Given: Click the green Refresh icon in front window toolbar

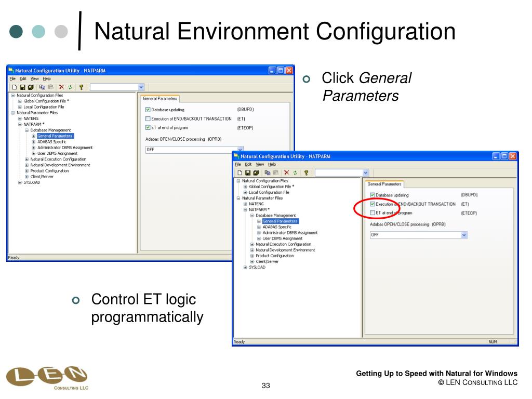Looking at the screenshot, I should 295,172.
